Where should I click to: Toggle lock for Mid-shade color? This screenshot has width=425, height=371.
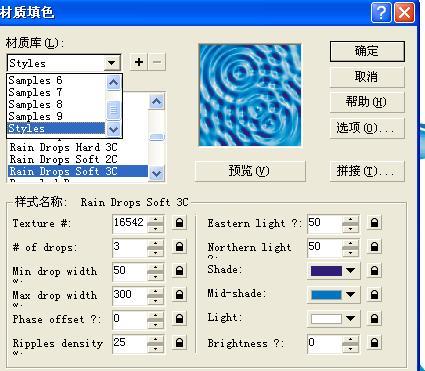(374, 295)
